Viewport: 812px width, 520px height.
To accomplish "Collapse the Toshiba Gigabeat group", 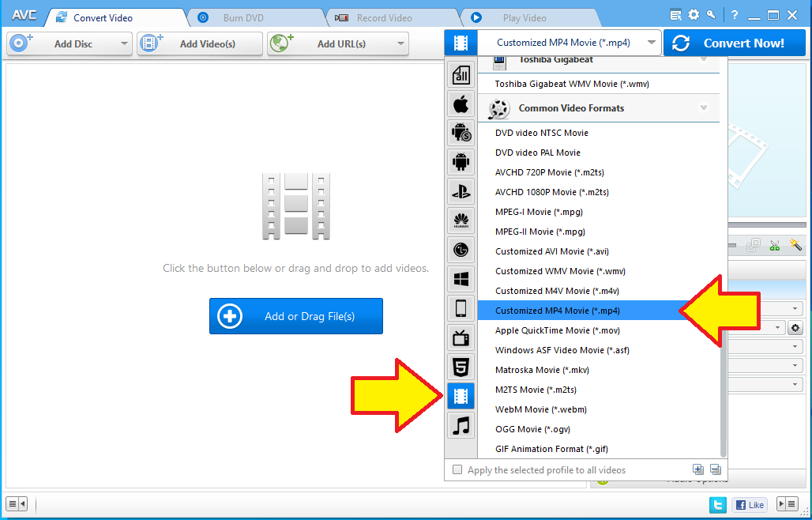I will 703,59.
